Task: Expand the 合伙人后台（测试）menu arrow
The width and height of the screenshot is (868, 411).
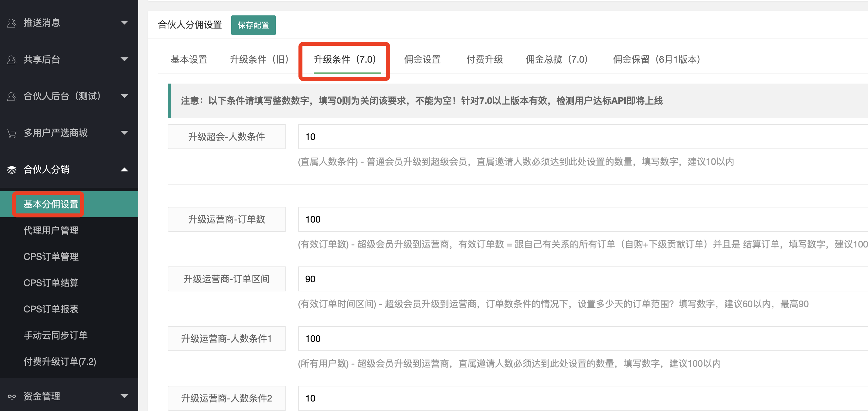Action: pyautogui.click(x=124, y=96)
